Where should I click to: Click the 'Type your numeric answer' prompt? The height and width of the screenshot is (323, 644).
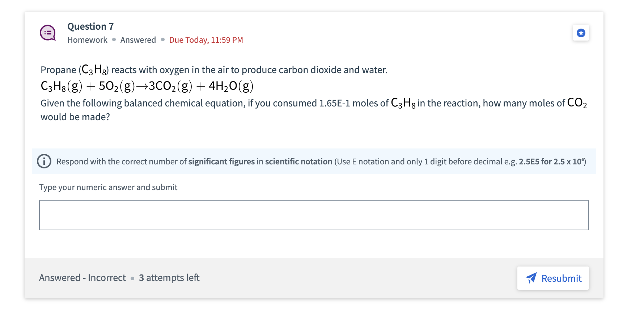tap(108, 187)
